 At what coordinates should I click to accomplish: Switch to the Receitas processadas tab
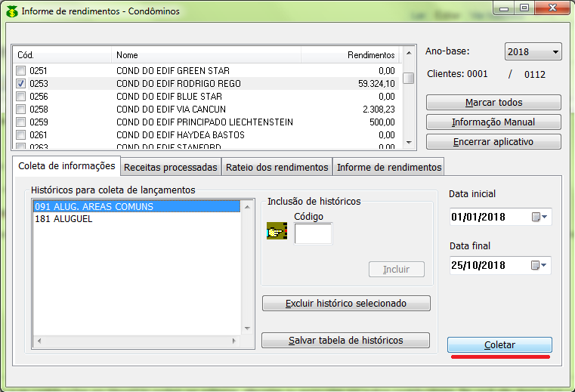[x=171, y=167]
